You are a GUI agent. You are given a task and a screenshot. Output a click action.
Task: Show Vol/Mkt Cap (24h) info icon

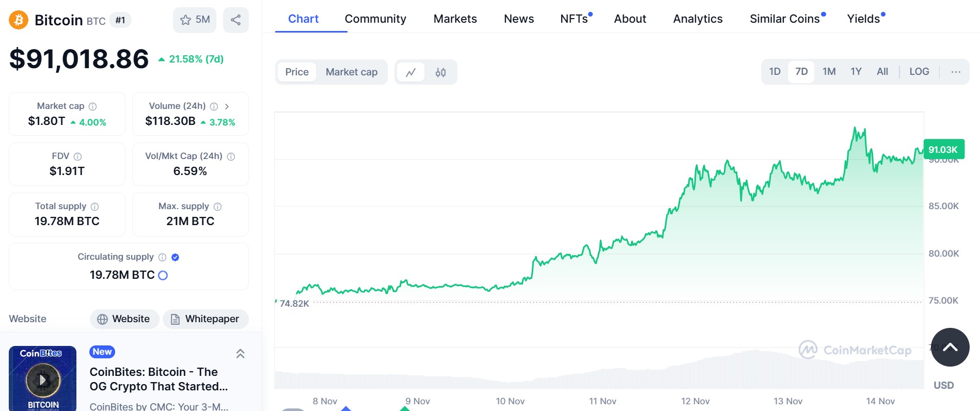pyautogui.click(x=231, y=156)
